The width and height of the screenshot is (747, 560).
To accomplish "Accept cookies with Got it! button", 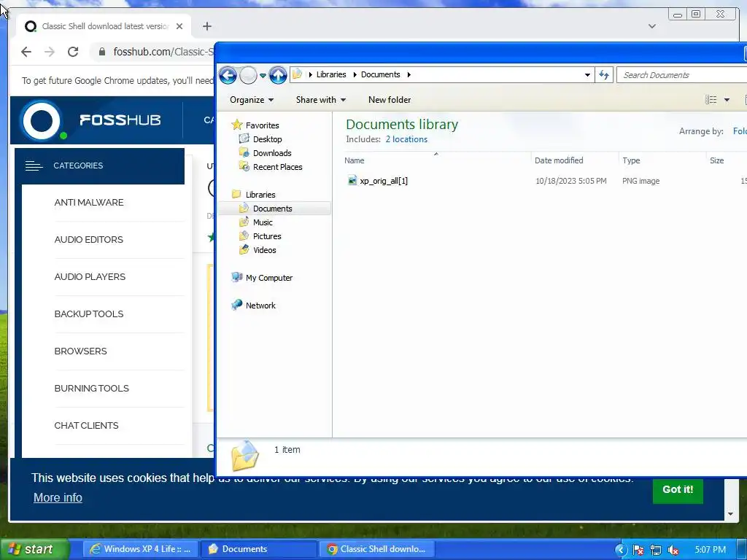I will (x=678, y=489).
